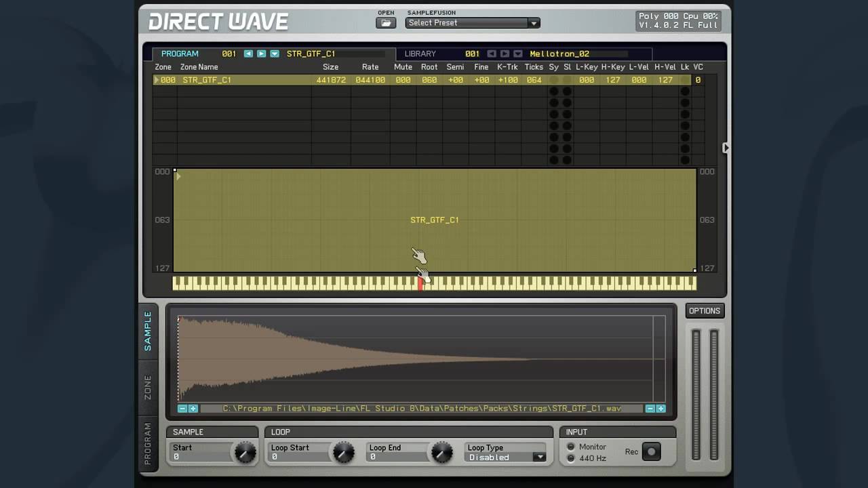Click the Rate value 044100
Viewport: 868px width, 488px height.
(x=370, y=80)
